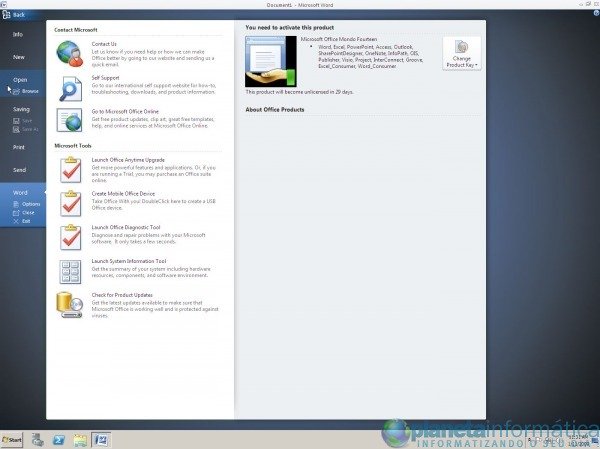Click the Self Support heading link
This screenshot has height=449, width=600.
tap(105, 78)
